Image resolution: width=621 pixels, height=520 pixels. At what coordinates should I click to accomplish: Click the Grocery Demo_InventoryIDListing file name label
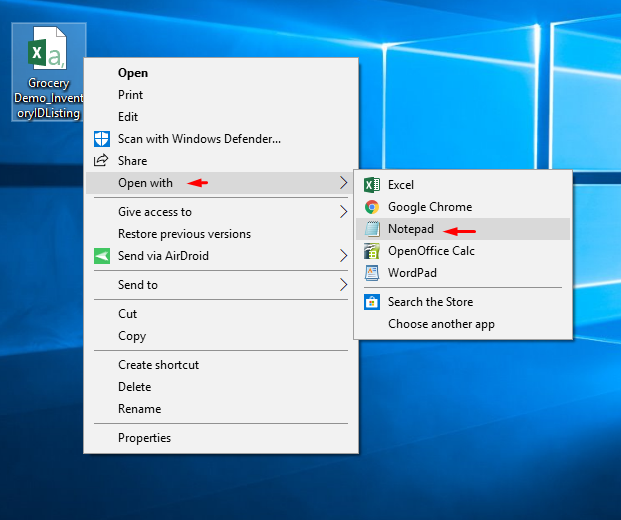(48, 98)
